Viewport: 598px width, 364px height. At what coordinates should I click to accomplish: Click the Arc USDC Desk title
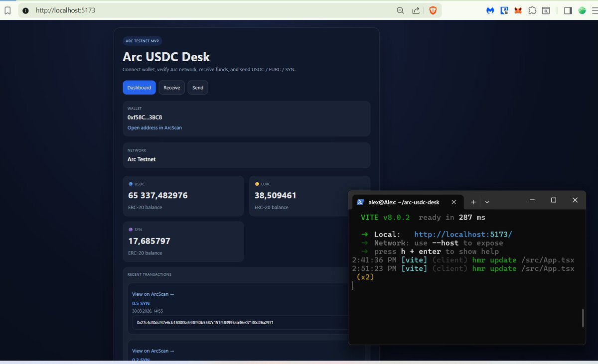pos(166,57)
